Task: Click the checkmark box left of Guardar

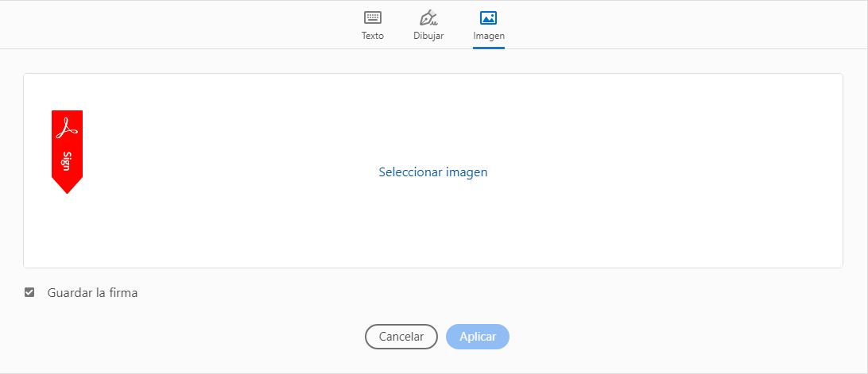Action: [29, 292]
